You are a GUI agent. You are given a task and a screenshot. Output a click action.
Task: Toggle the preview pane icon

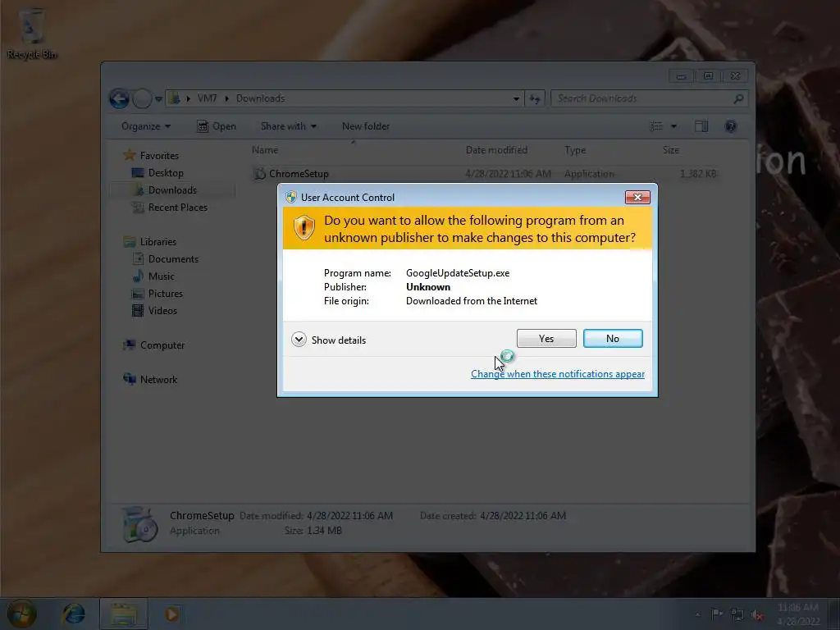pyautogui.click(x=701, y=126)
